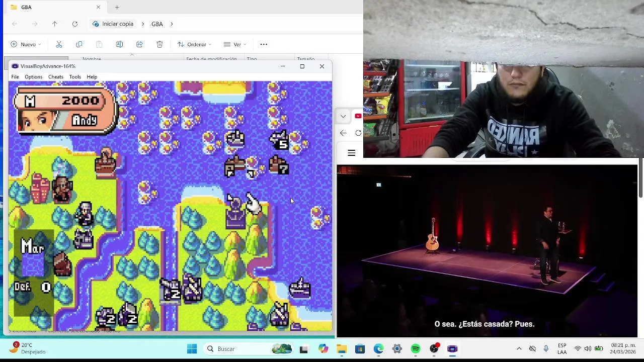This screenshot has width=644, height=362.
Task: Open File Explorer from the taskbar
Action: (342, 348)
